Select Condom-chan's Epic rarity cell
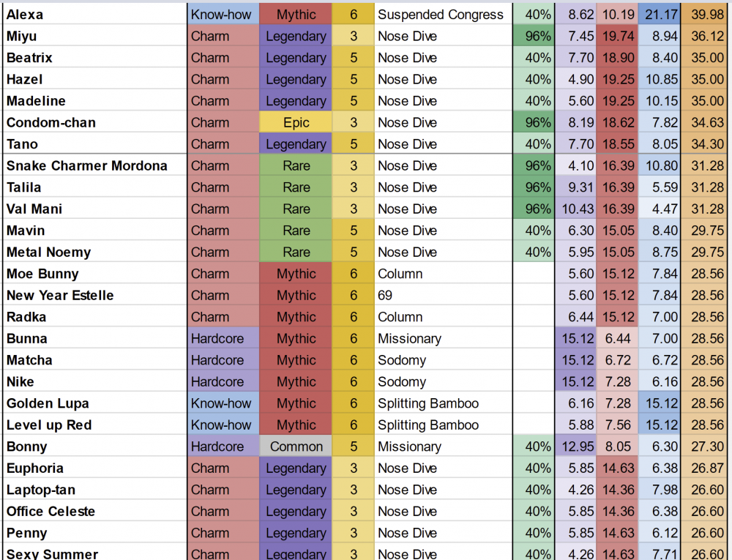The height and width of the screenshot is (560, 732). pyautogui.click(x=296, y=123)
